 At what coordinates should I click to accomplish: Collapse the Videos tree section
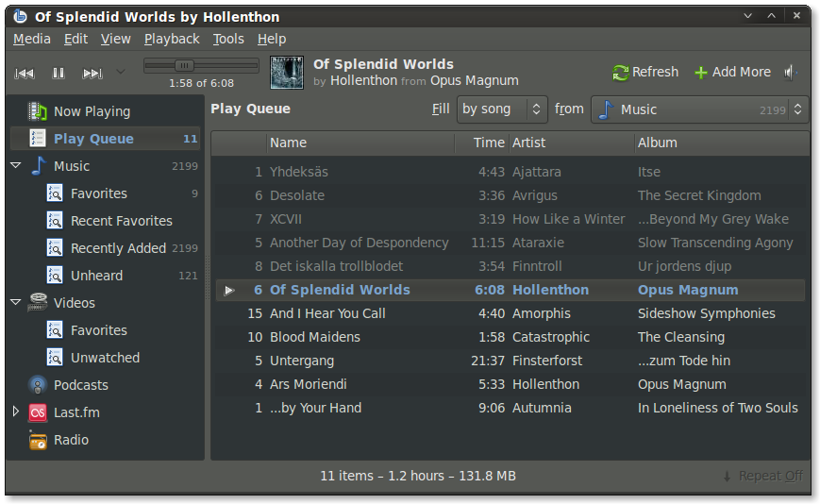[x=16, y=302]
